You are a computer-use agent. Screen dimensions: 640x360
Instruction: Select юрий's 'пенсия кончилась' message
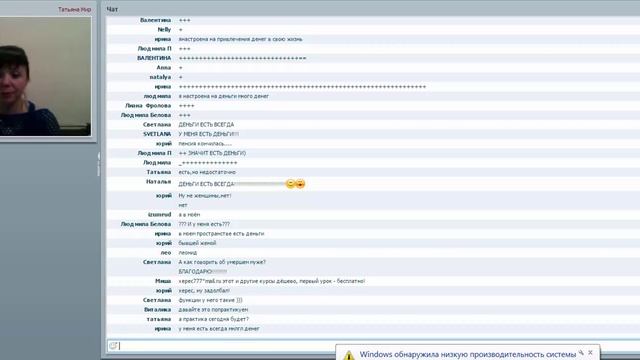(205, 144)
